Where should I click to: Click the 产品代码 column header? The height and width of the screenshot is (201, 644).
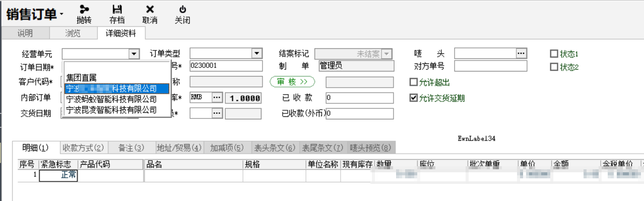click(x=111, y=164)
